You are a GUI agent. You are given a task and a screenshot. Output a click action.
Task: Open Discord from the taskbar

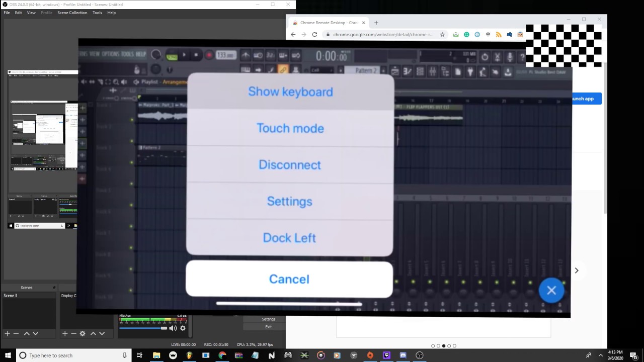(403, 355)
